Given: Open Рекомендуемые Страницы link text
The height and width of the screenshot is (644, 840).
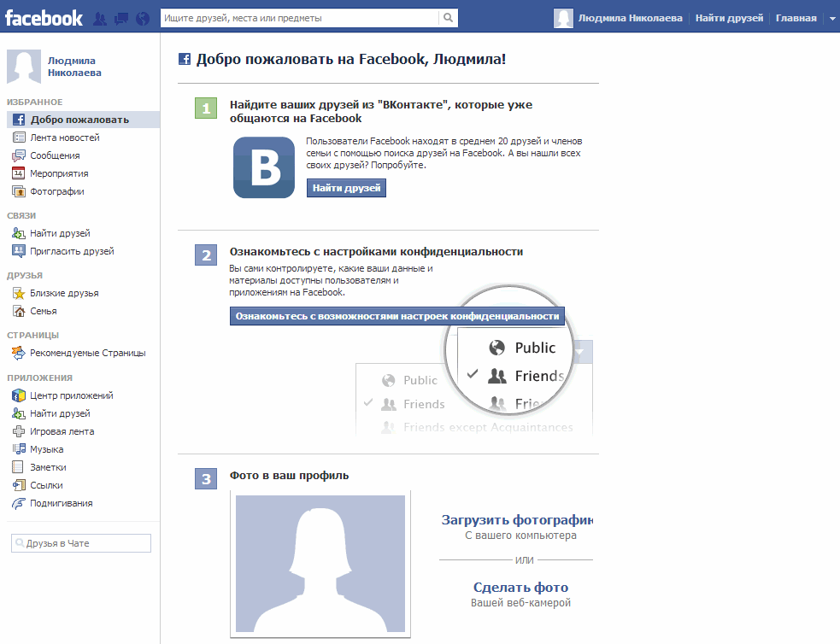Looking at the screenshot, I should pos(88,353).
